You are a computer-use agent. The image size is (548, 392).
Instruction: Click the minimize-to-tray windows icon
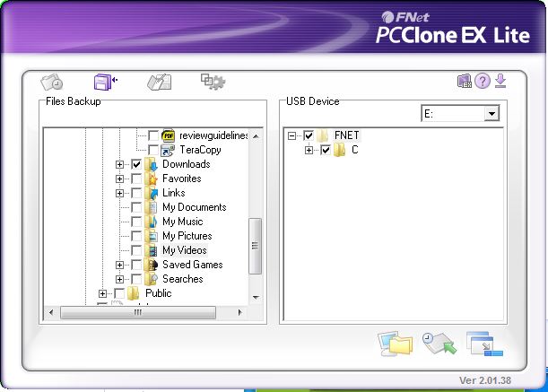click(x=484, y=344)
